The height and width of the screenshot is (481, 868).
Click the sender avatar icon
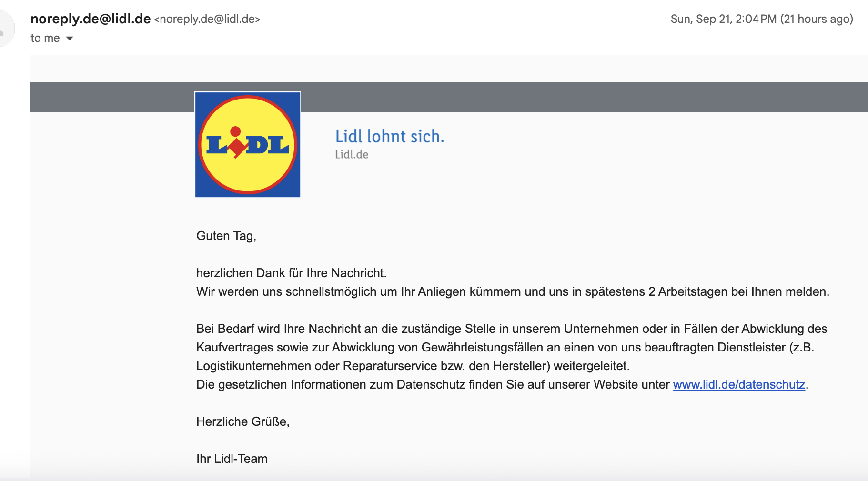pyautogui.click(x=5, y=29)
